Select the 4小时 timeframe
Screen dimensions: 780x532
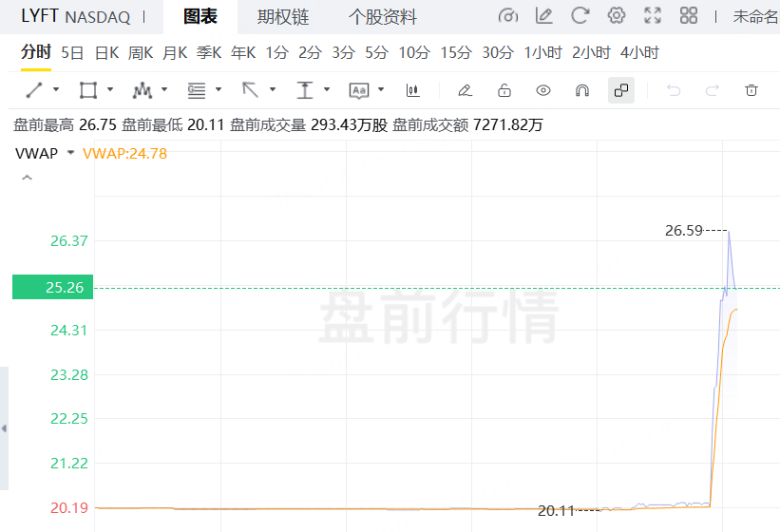(x=639, y=52)
